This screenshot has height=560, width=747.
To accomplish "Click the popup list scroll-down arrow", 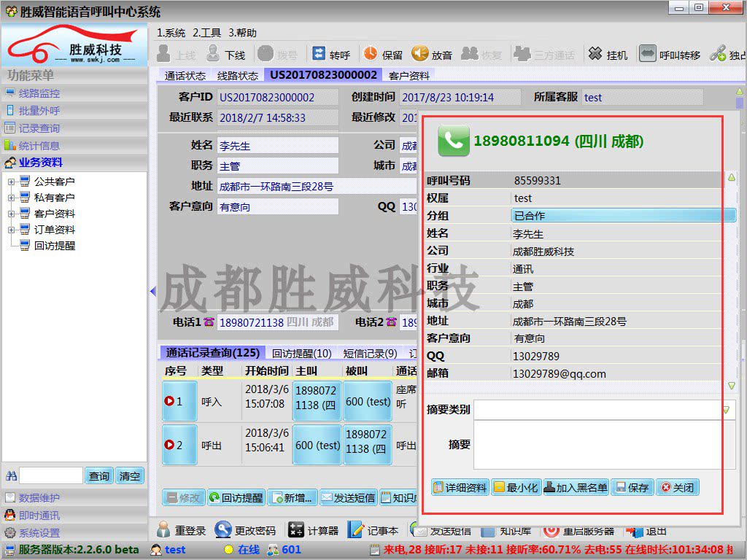I will 732,385.
